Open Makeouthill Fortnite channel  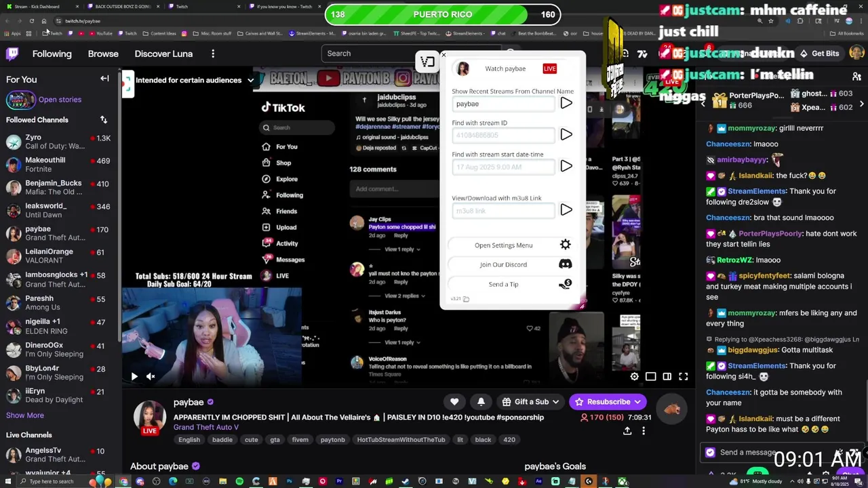point(60,165)
